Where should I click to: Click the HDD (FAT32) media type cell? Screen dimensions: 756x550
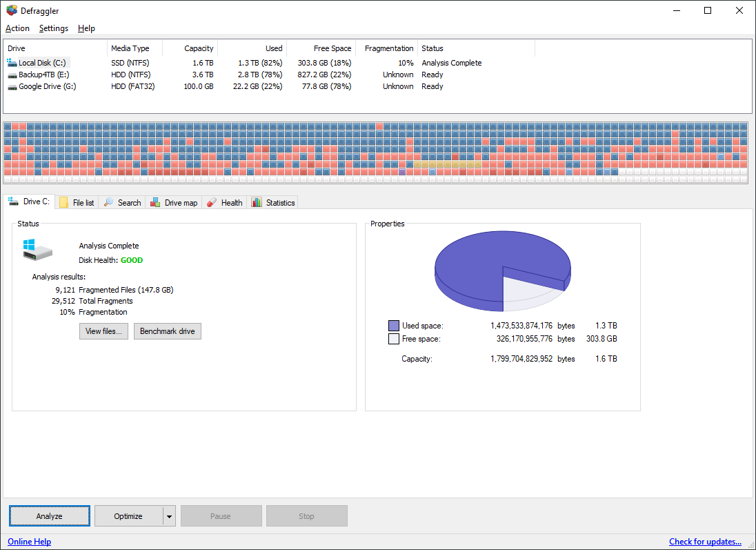coord(133,86)
